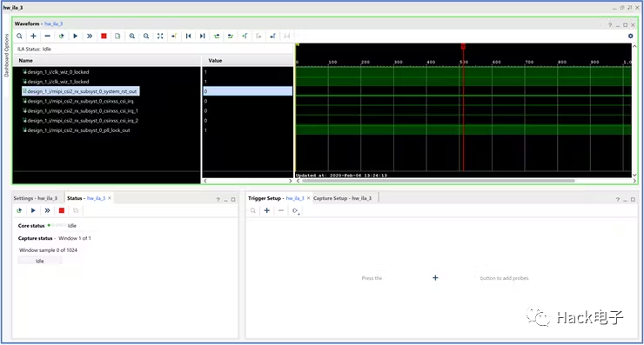Click the Search icon in Waveform toolbar

pyautogui.click(x=19, y=36)
